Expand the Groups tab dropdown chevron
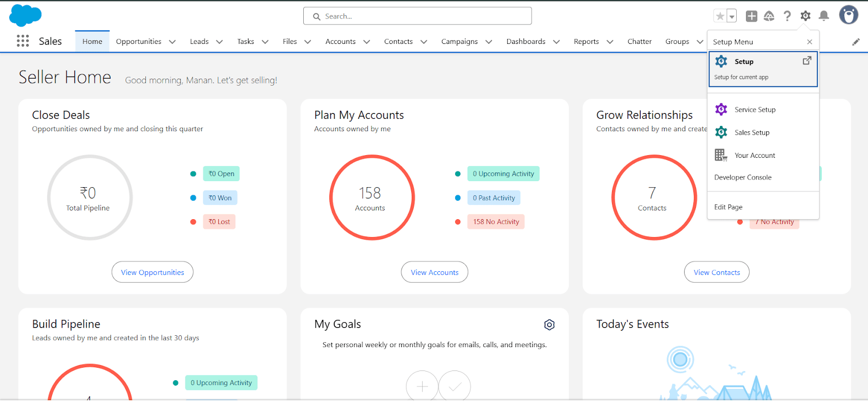Screen dimensions: 868x403 (x=700, y=42)
